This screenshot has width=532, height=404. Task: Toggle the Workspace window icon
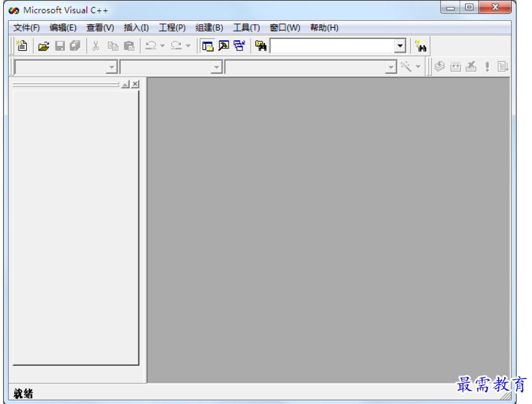(x=208, y=46)
